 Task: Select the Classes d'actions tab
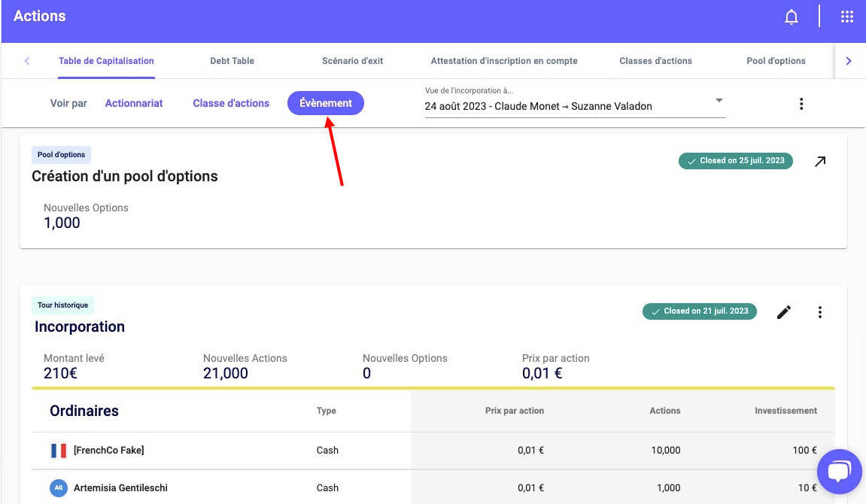click(x=655, y=61)
